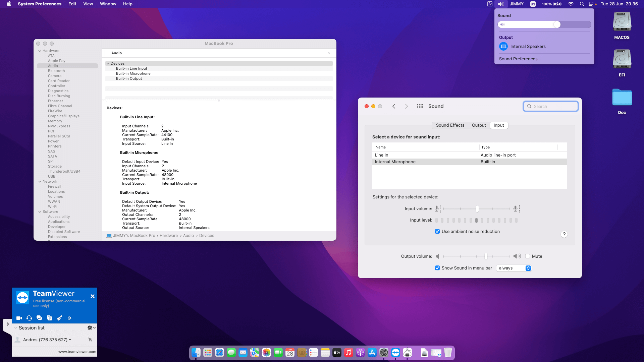Open the Help menu

tap(128, 4)
